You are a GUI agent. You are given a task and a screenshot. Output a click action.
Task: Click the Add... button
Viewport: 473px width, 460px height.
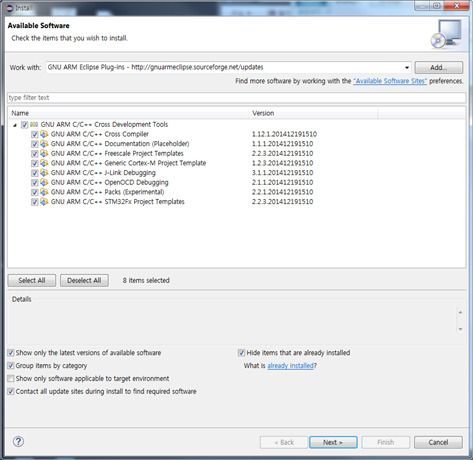tap(439, 68)
